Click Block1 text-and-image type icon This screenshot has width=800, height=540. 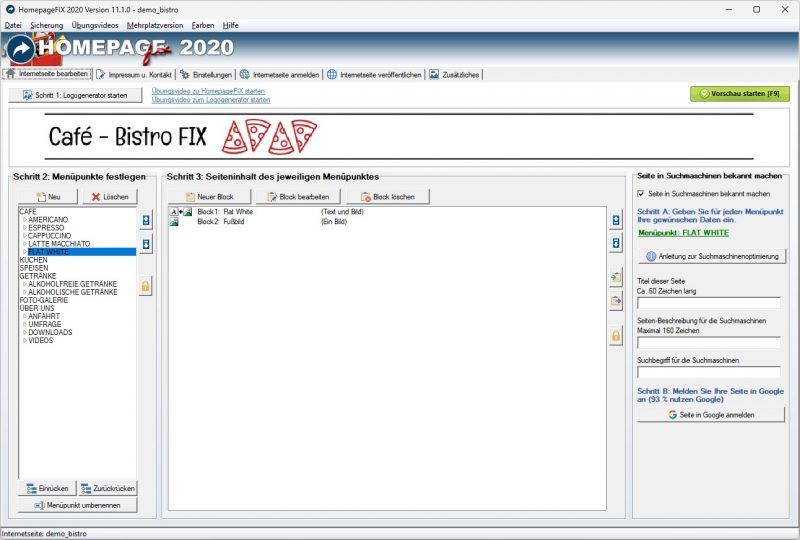[181, 212]
